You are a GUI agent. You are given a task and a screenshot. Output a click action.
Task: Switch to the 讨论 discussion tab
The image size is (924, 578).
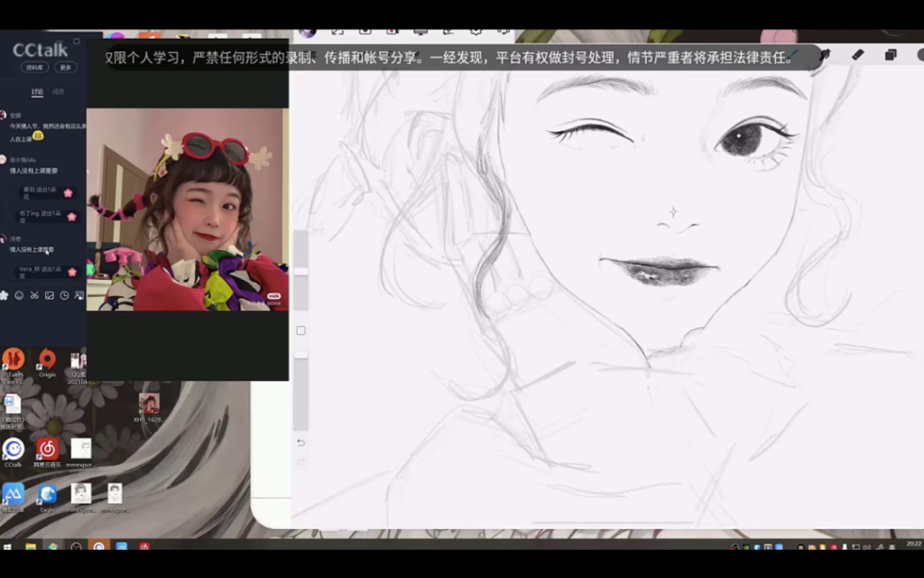(x=37, y=92)
